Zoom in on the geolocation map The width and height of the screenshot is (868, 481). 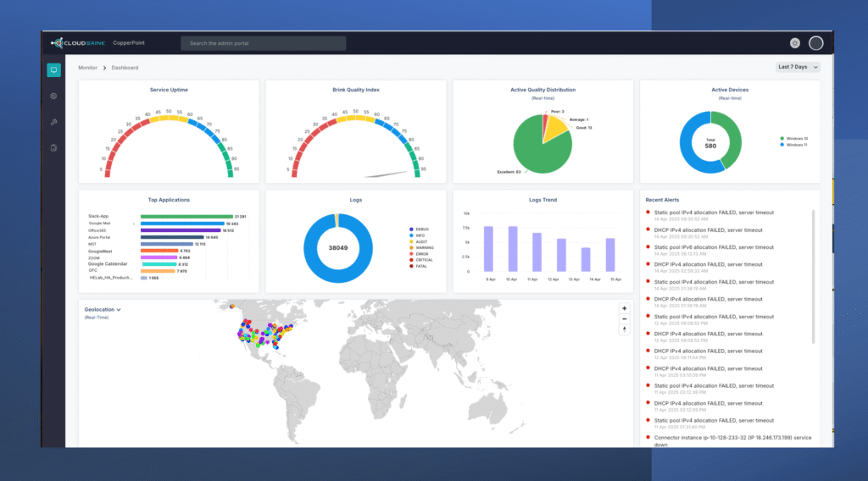click(625, 309)
